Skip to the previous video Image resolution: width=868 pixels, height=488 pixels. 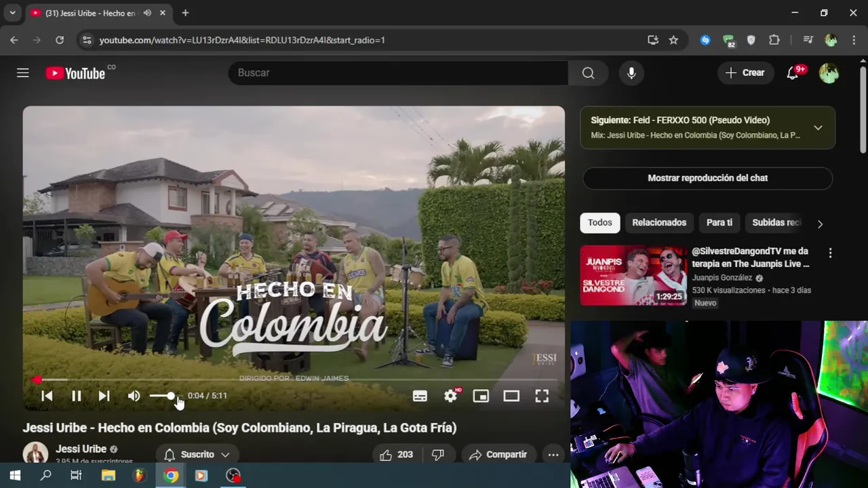pos(47,396)
